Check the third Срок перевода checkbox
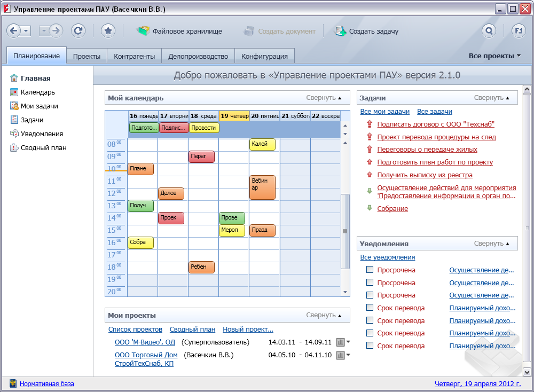Image resolution: width=534 pixels, height=392 pixels. coord(370,333)
